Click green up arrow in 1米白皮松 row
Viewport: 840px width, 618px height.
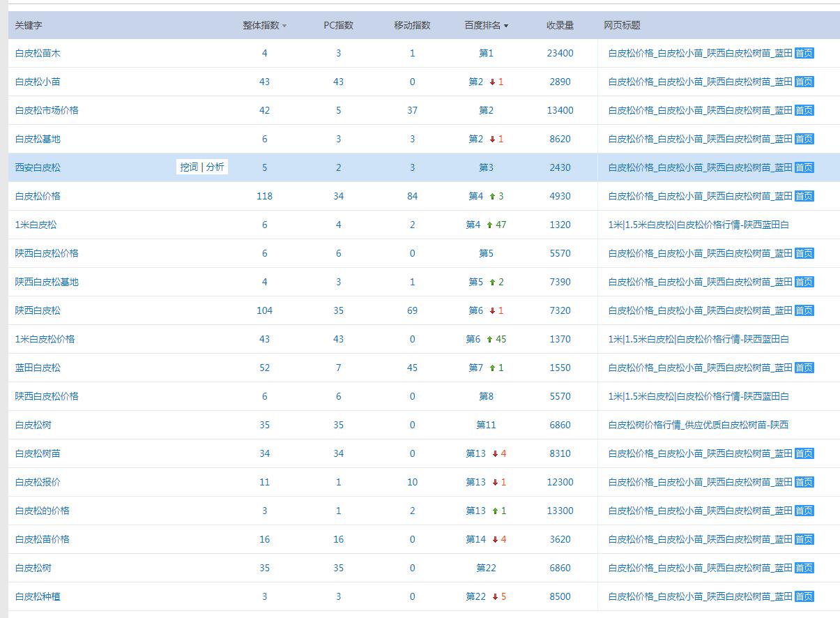[x=489, y=225]
